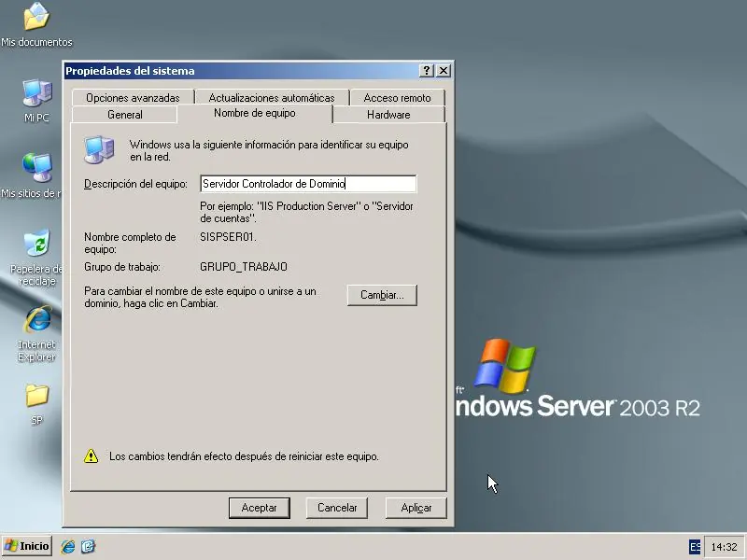Click the computer icon in dialog
The height and width of the screenshot is (560, 747).
coord(99,149)
